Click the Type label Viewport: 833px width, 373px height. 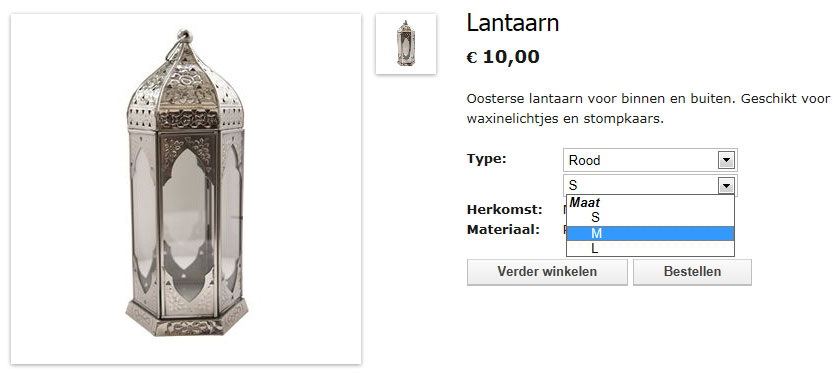(x=487, y=159)
